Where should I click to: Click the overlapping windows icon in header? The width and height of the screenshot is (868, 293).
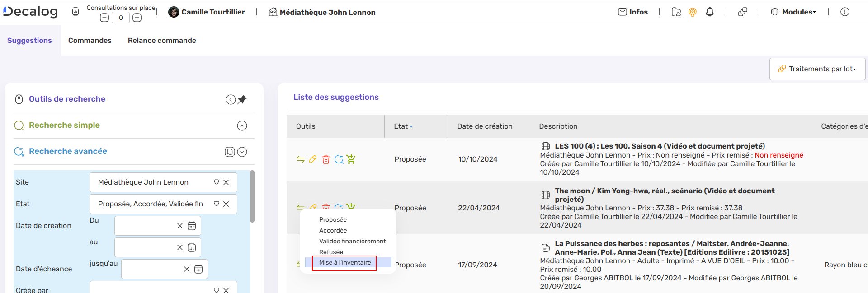[742, 12]
